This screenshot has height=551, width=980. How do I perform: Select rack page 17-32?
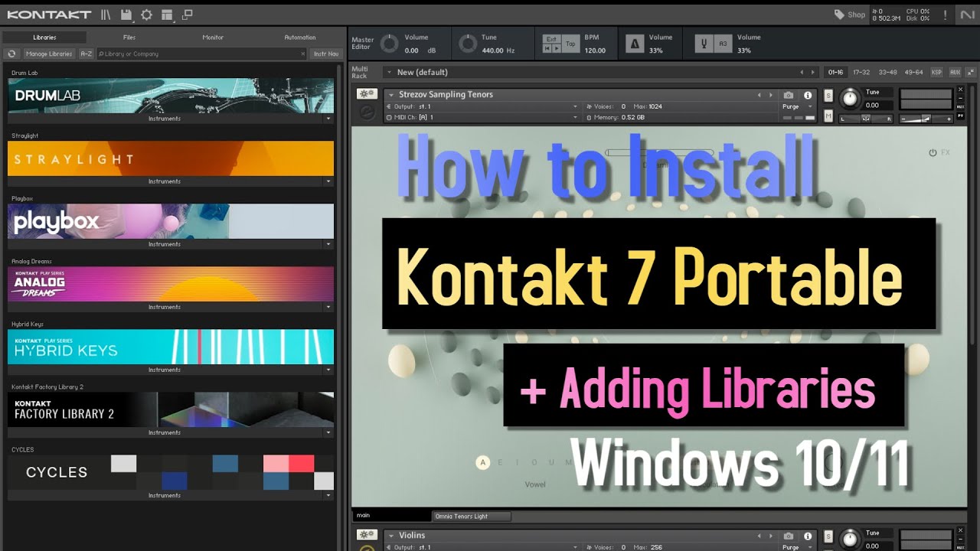click(861, 72)
